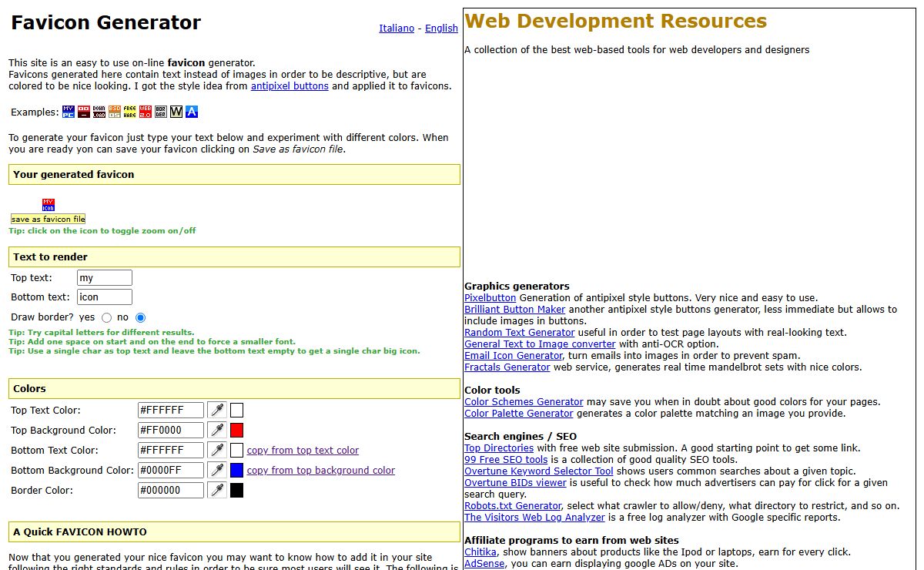924x570 pixels.
Task: Open the Email Icon Generator link
Action: [514, 355]
